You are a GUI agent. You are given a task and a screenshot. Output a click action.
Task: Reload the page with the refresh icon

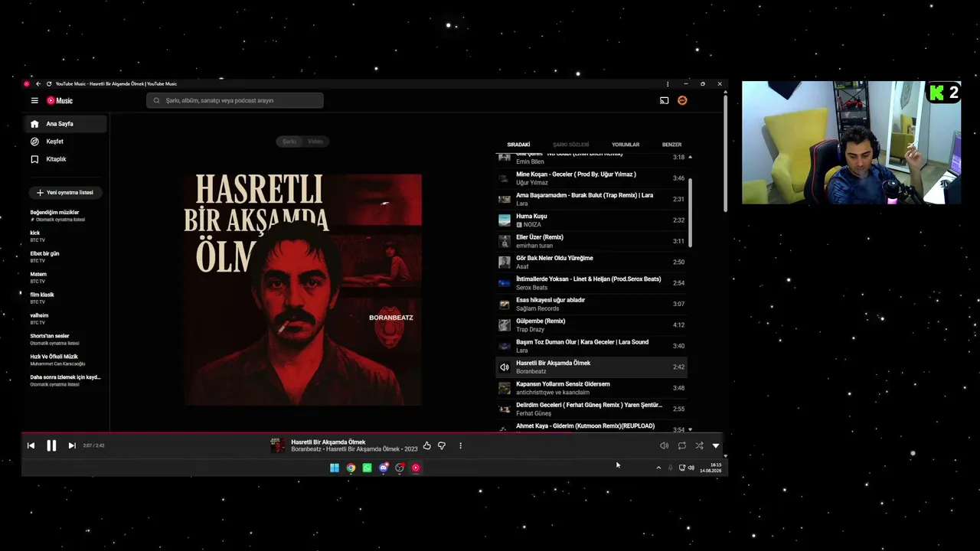tap(49, 83)
